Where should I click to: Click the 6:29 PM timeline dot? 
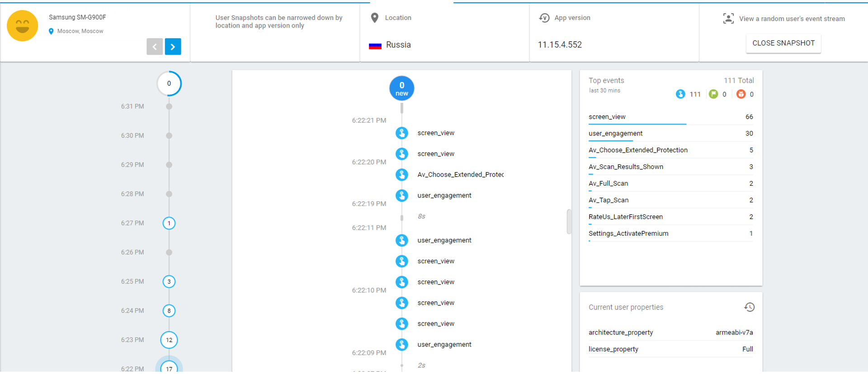click(x=169, y=165)
